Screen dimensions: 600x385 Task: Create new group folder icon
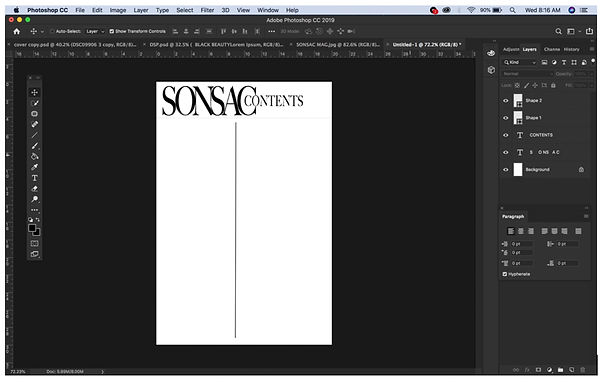click(x=561, y=370)
